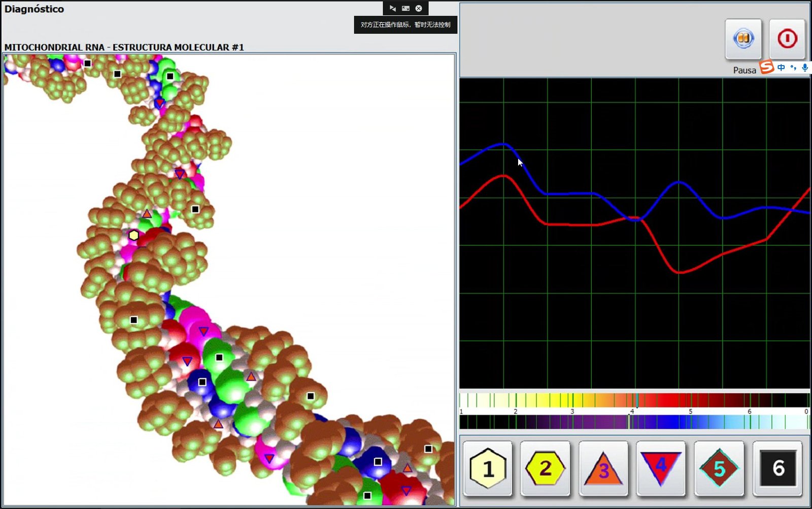Choose level 3 orange triangle button

pyautogui.click(x=603, y=468)
